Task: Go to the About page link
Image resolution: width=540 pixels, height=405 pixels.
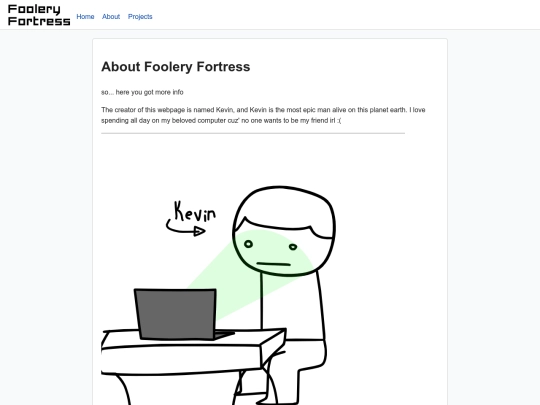Action: tap(111, 17)
